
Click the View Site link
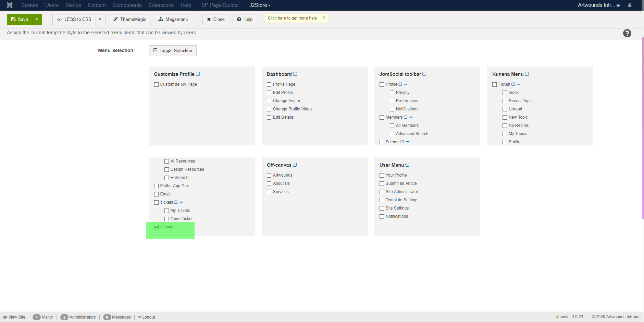point(14,317)
